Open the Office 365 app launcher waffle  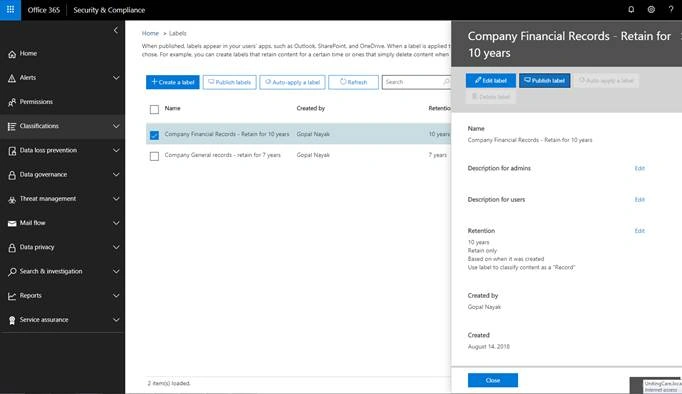(10, 10)
